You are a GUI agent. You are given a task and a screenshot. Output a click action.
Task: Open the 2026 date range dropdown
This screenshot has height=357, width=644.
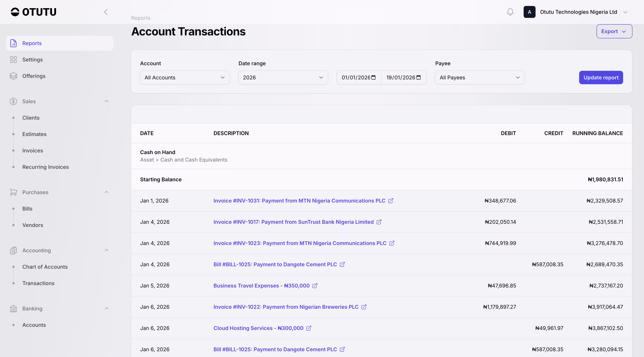tap(283, 78)
